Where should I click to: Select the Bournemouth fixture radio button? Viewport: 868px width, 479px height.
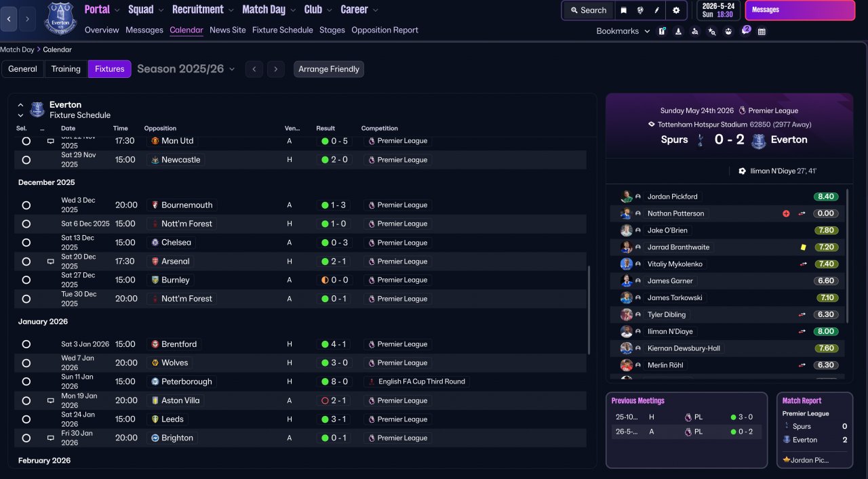click(26, 205)
